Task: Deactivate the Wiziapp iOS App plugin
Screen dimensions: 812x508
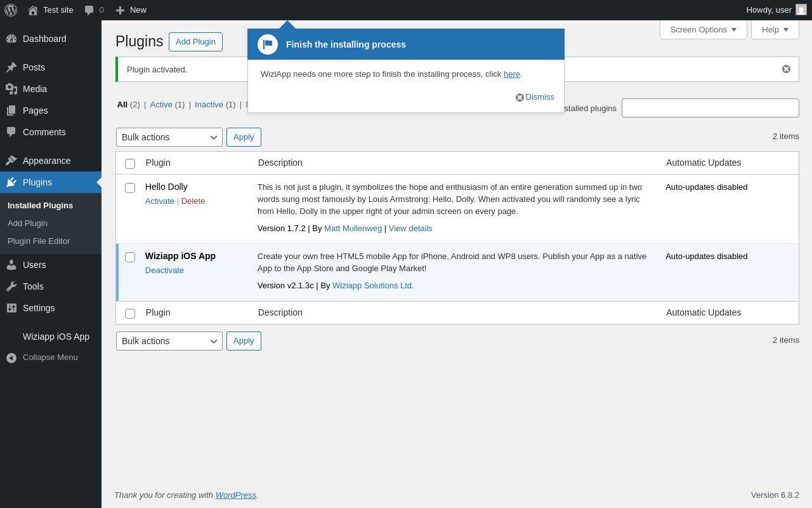Action: 164,270
